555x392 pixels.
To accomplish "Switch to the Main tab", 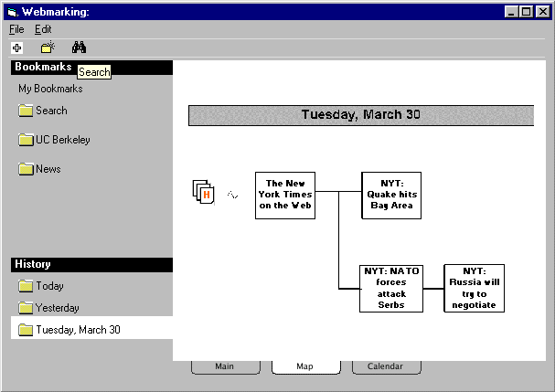I will (226, 367).
